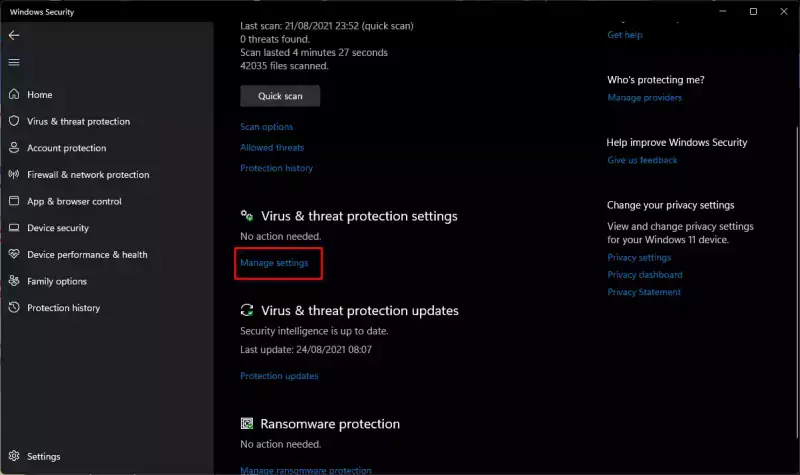Viewport: 800px width, 475px height.
Task: Click the Home house icon
Action: tap(14, 94)
